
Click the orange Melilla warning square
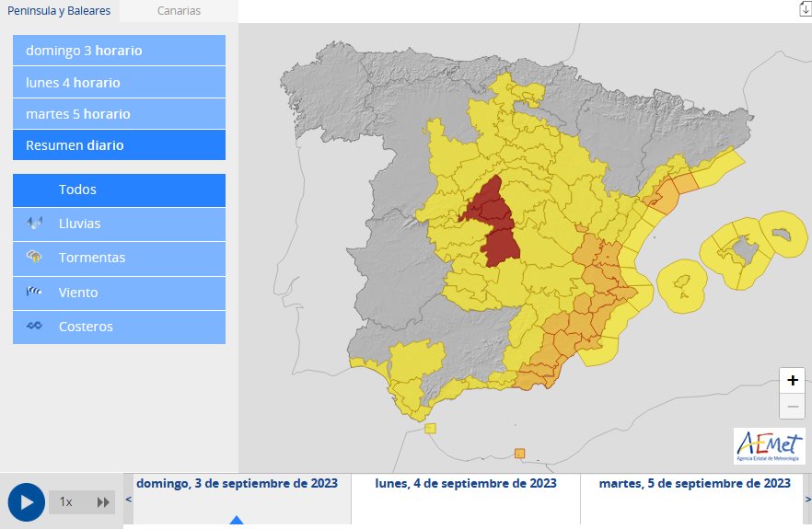(519, 454)
